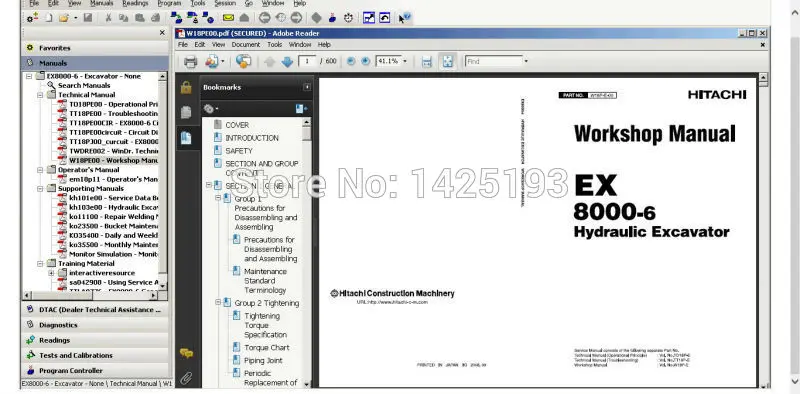This screenshot has width=800, height=394.
Task: Click the previous page up arrow
Action: click(x=269, y=62)
